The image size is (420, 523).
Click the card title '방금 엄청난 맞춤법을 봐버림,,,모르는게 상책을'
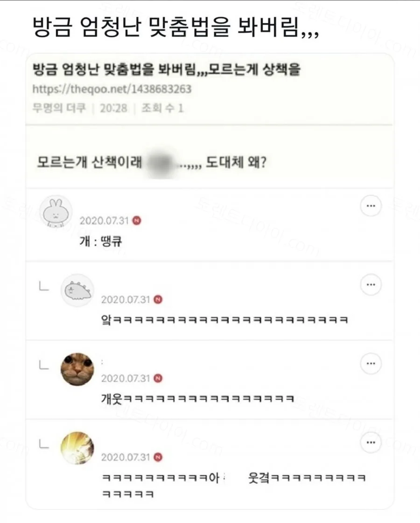pos(167,69)
